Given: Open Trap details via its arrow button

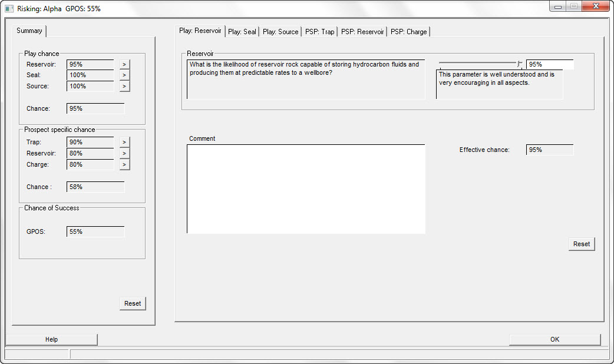Looking at the screenshot, I should click(x=124, y=143).
